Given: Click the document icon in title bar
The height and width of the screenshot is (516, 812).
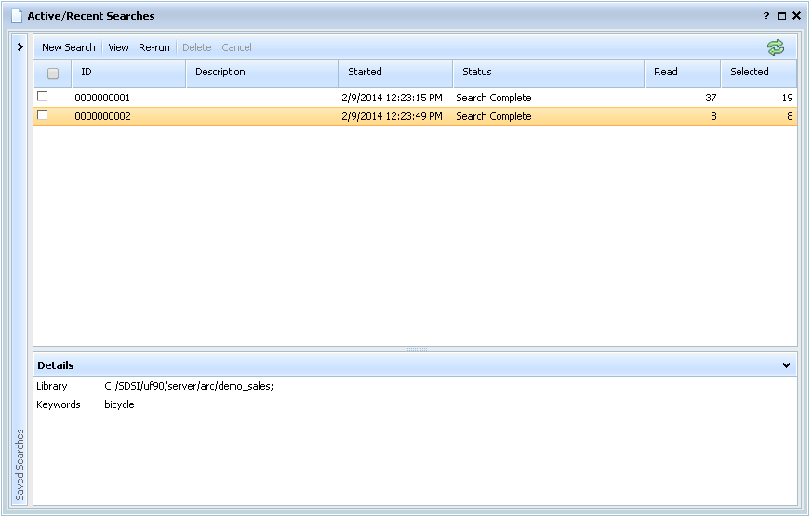Looking at the screenshot, I should point(16,16).
